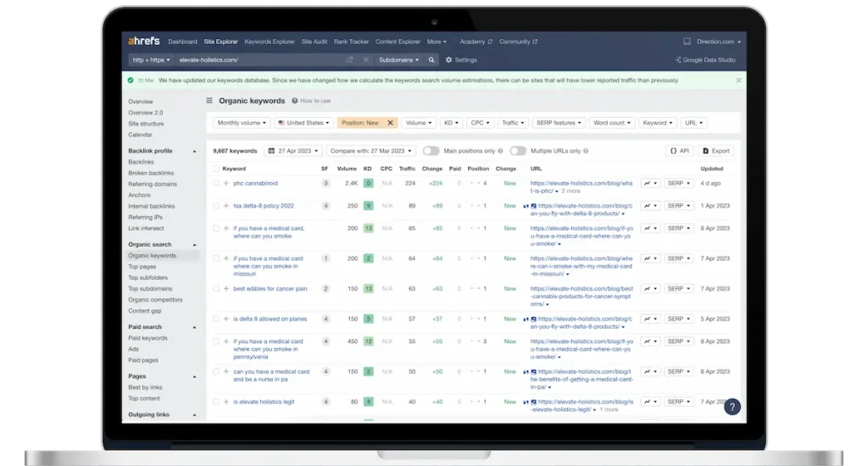Click the Ahrefs logo
868x466 pixels.
click(144, 42)
